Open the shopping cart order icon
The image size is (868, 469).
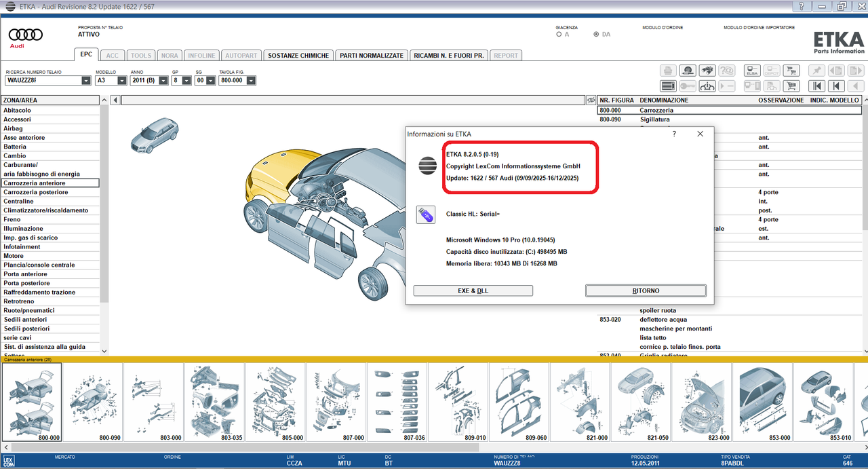click(x=791, y=86)
